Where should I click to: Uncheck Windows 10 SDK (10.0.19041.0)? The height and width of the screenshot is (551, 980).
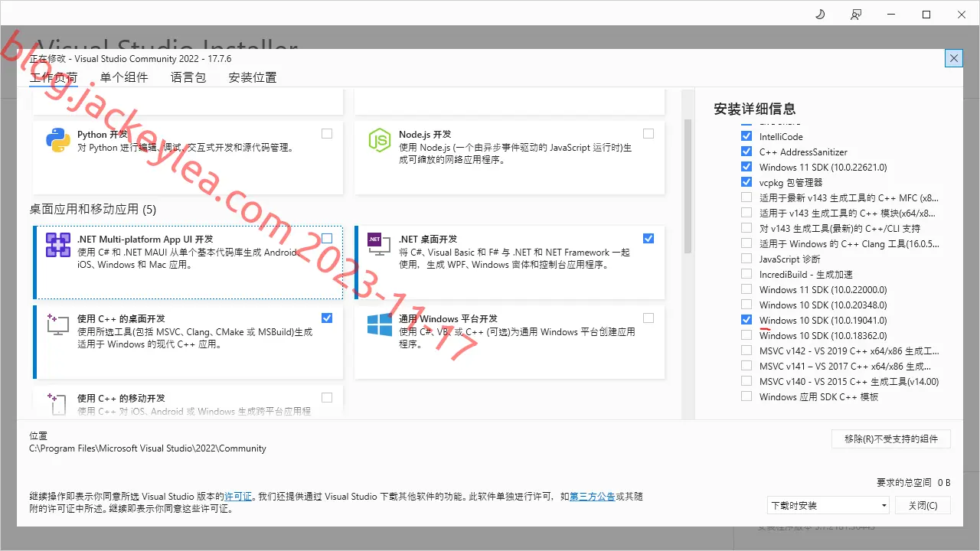(x=746, y=320)
